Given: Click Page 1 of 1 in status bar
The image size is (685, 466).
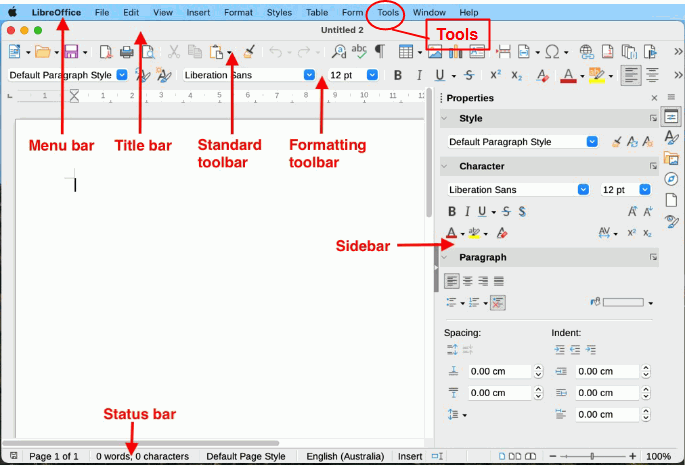Looking at the screenshot, I should [54, 456].
